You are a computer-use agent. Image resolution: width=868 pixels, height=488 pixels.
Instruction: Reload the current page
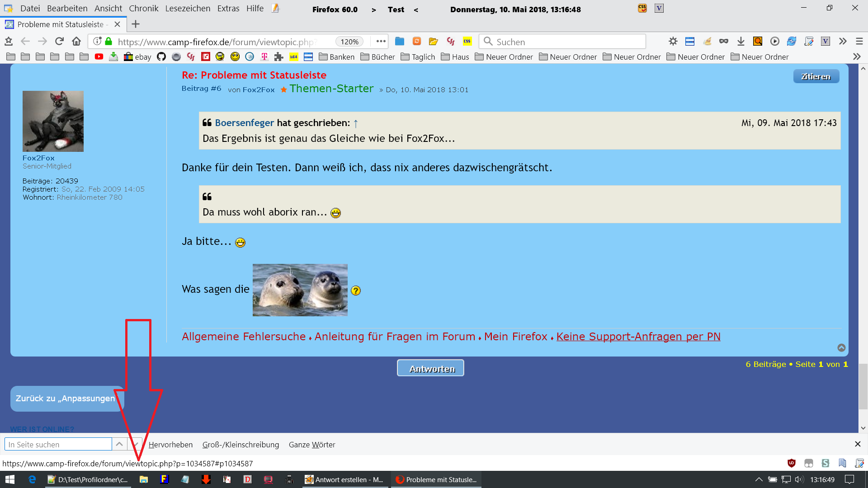pos(59,42)
